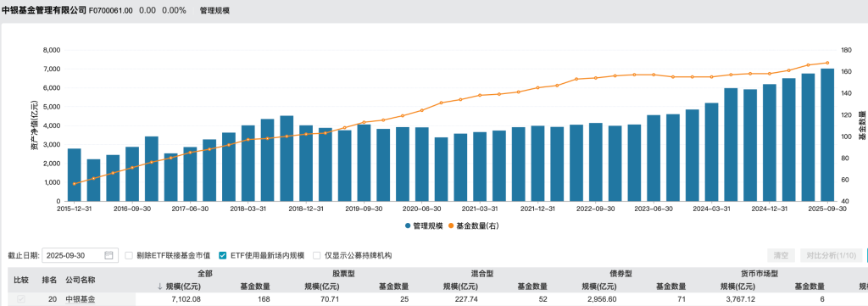Click the sort arrow beside 全部 规模(亿元)

coord(160,287)
